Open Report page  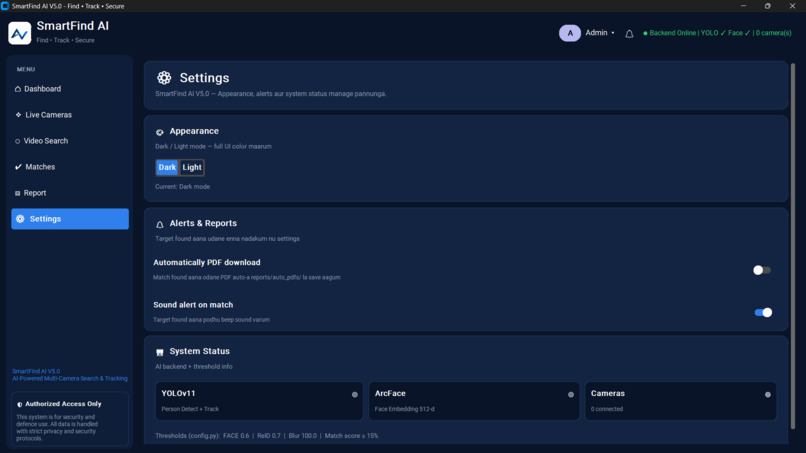click(x=70, y=193)
